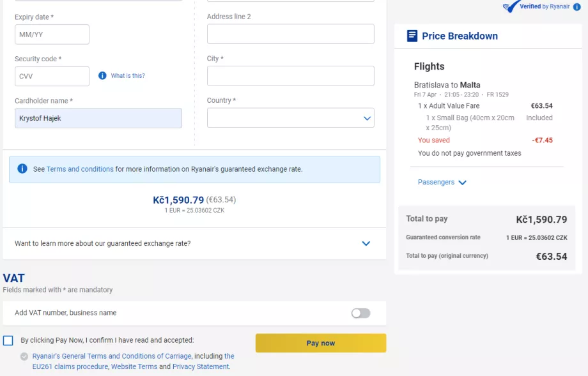
Task: Expand the Passengers section
Action: point(442,182)
